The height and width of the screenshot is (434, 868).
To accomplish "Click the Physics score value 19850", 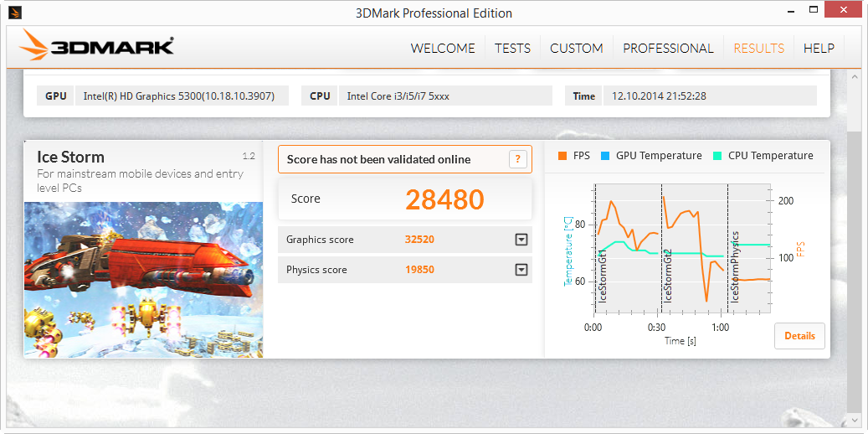I will coord(419,270).
